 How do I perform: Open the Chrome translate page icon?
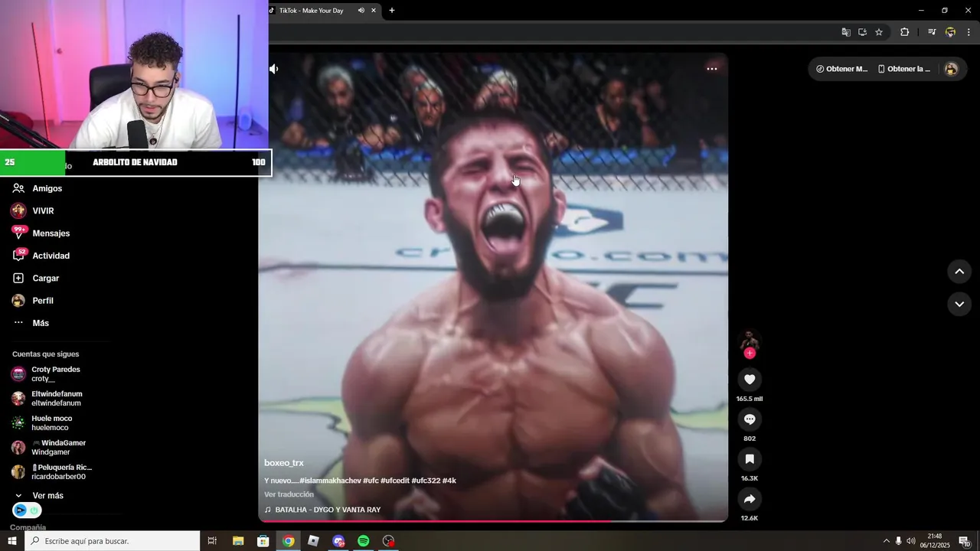coord(846,32)
